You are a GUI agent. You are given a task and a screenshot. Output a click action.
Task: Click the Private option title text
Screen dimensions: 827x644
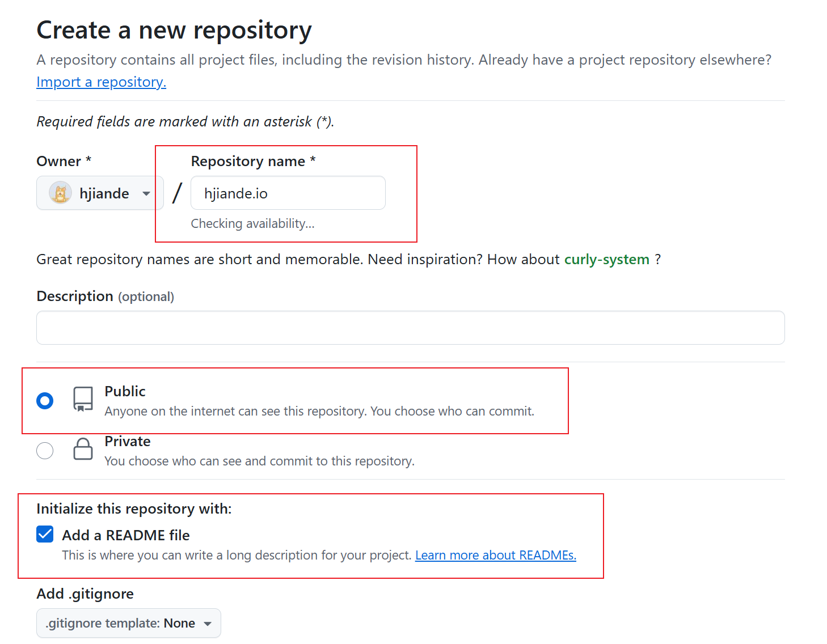click(128, 442)
